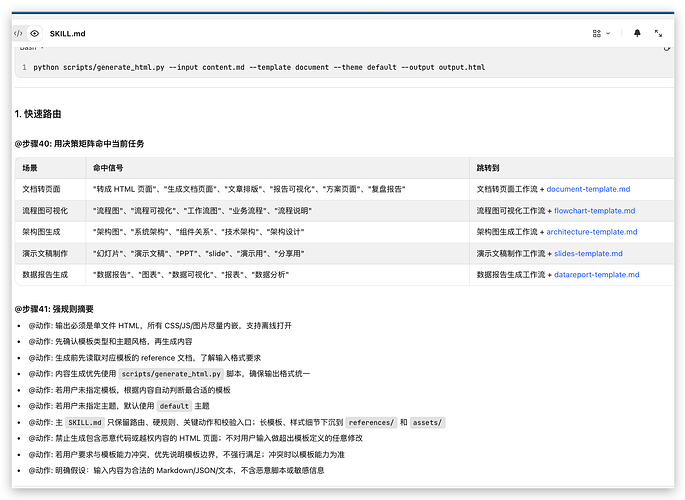685x500 pixels.
Task: Click the inline code scripts/generate_html.py
Action: point(171,374)
